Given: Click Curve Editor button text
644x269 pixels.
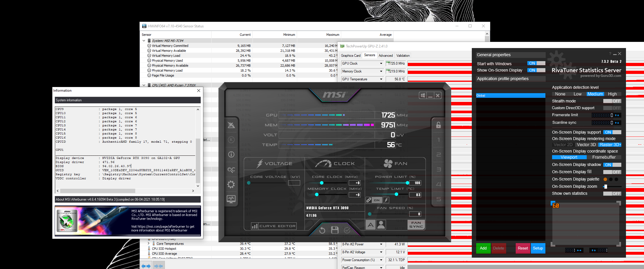Looking at the screenshot, I should click(x=277, y=226).
